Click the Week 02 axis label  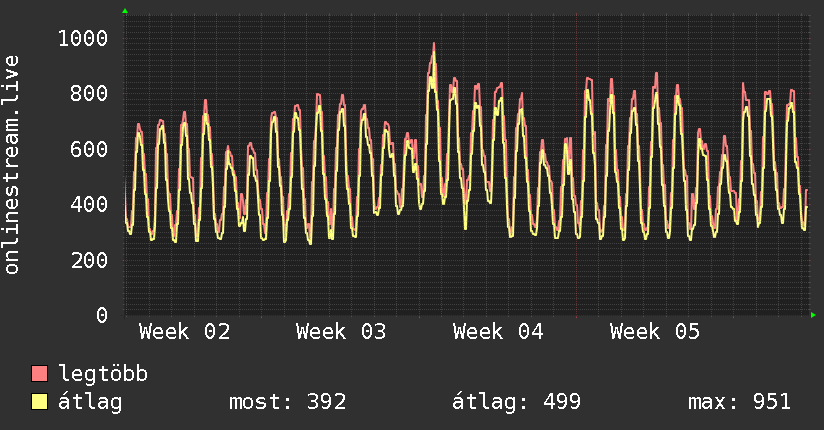coord(184,332)
